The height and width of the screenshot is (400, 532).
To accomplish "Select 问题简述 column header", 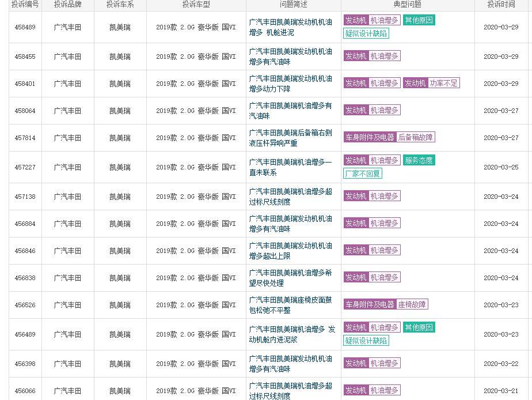I will [x=294, y=5].
